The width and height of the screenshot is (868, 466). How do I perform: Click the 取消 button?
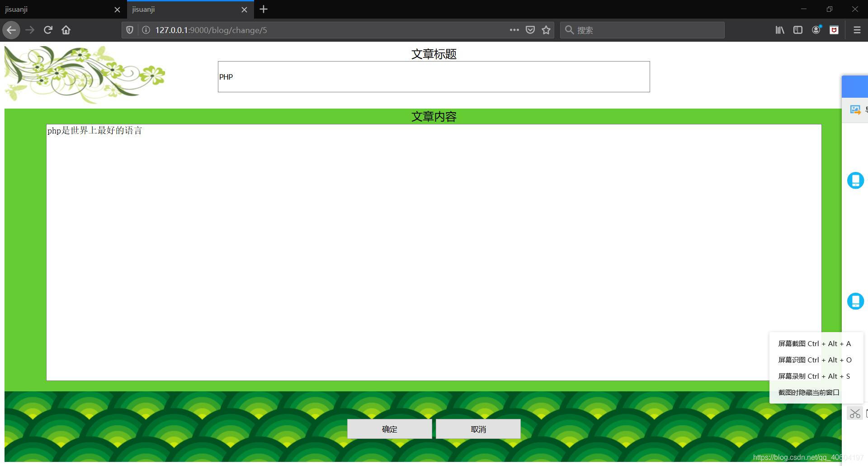[x=478, y=429]
